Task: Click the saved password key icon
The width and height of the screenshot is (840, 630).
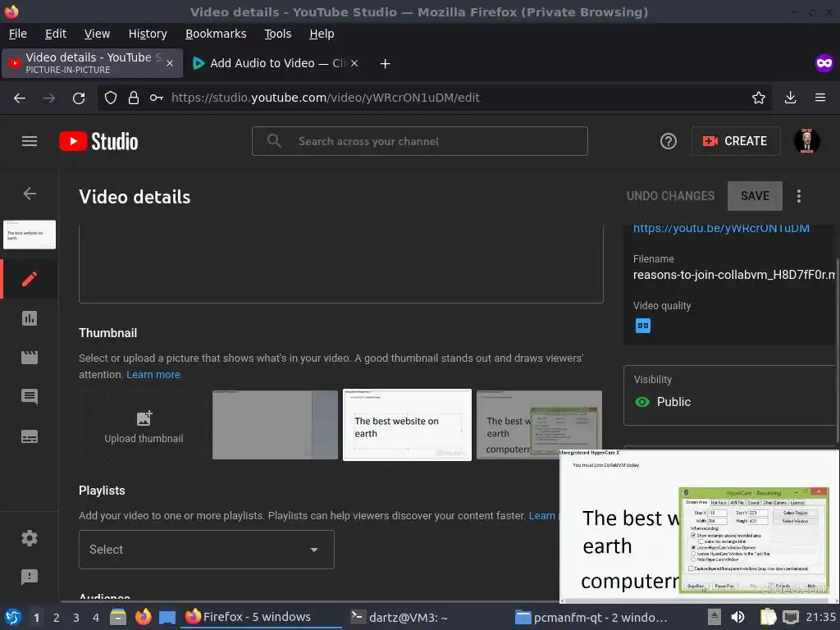Action: [157, 98]
